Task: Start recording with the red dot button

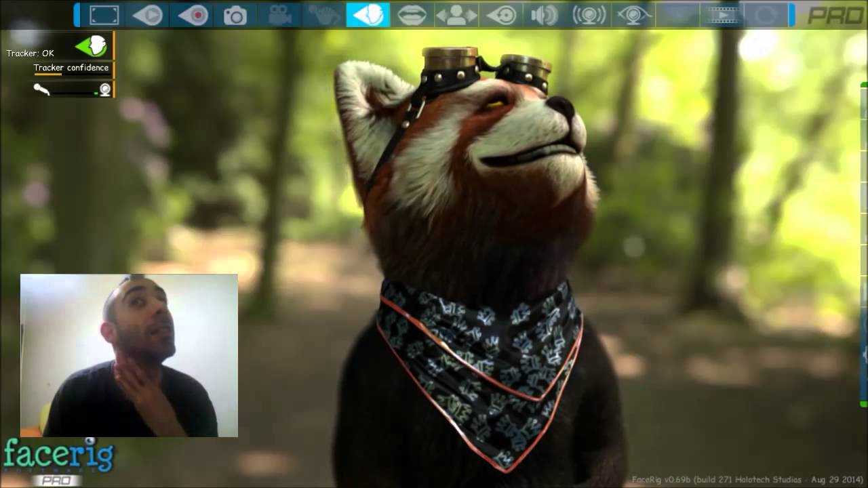Action: coord(193,15)
